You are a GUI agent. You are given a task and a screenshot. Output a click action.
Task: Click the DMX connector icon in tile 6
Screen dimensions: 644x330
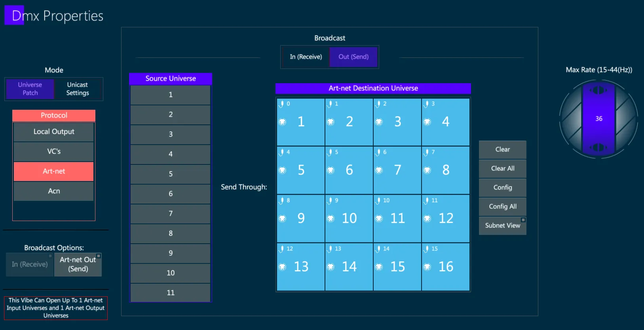click(x=331, y=170)
